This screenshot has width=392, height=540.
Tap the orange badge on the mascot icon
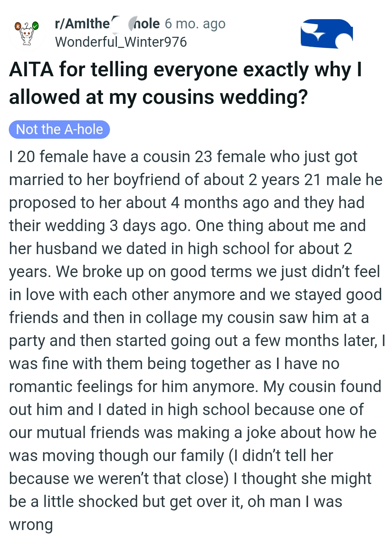pos(18,25)
